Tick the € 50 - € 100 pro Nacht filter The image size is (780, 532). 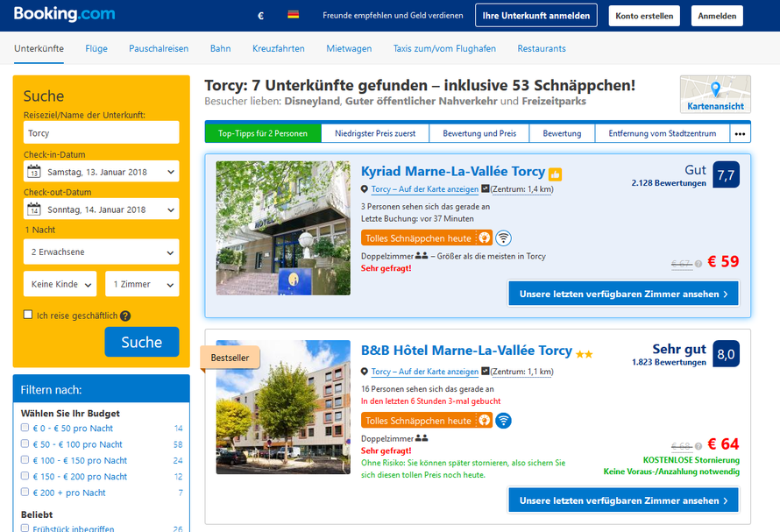click(x=25, y=443)
